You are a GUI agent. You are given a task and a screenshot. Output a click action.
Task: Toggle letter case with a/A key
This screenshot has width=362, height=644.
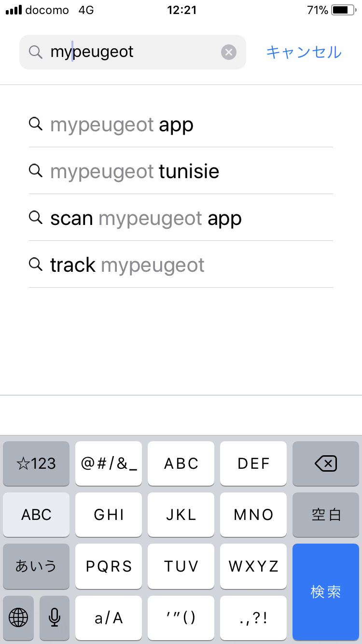[109, 617]
